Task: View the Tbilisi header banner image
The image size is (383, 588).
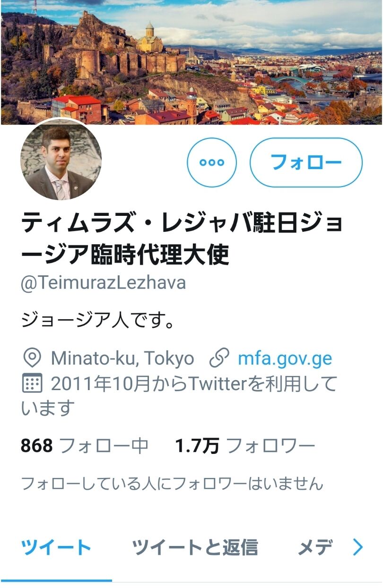Action: click(191, 62)
